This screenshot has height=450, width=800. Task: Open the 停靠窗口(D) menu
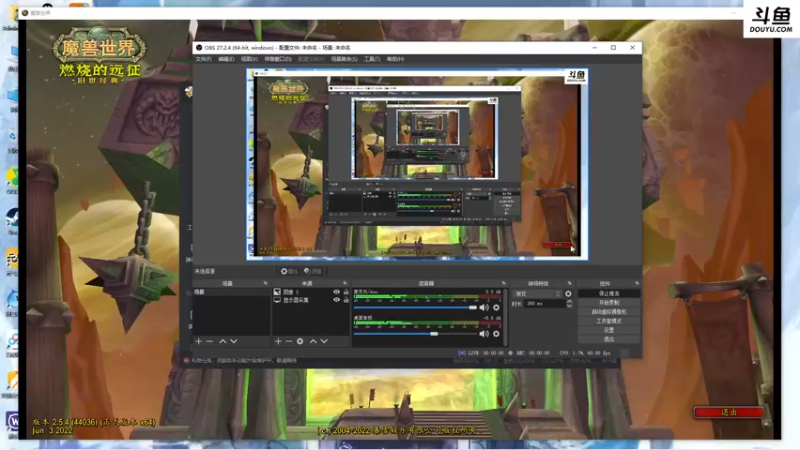coord(278,59)
